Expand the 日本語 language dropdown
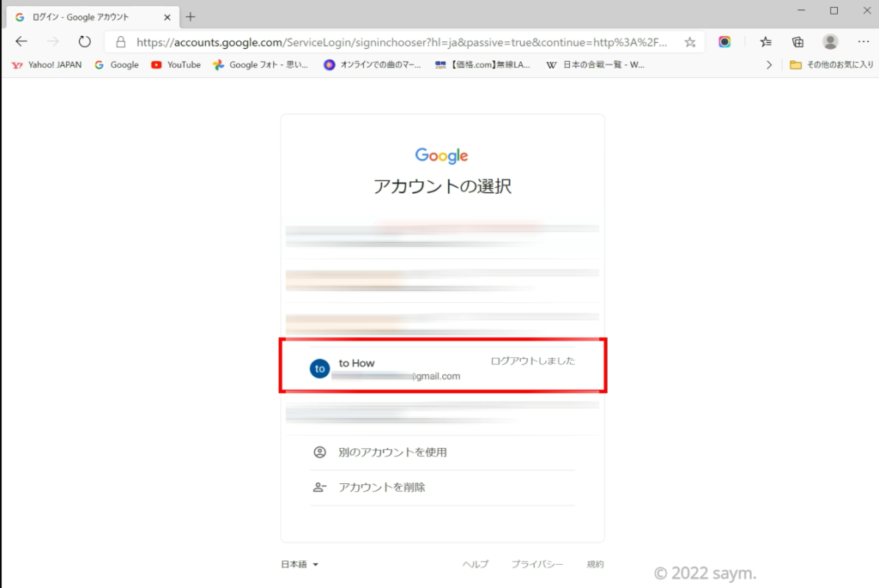879x588 pixels. pos(300,564)
